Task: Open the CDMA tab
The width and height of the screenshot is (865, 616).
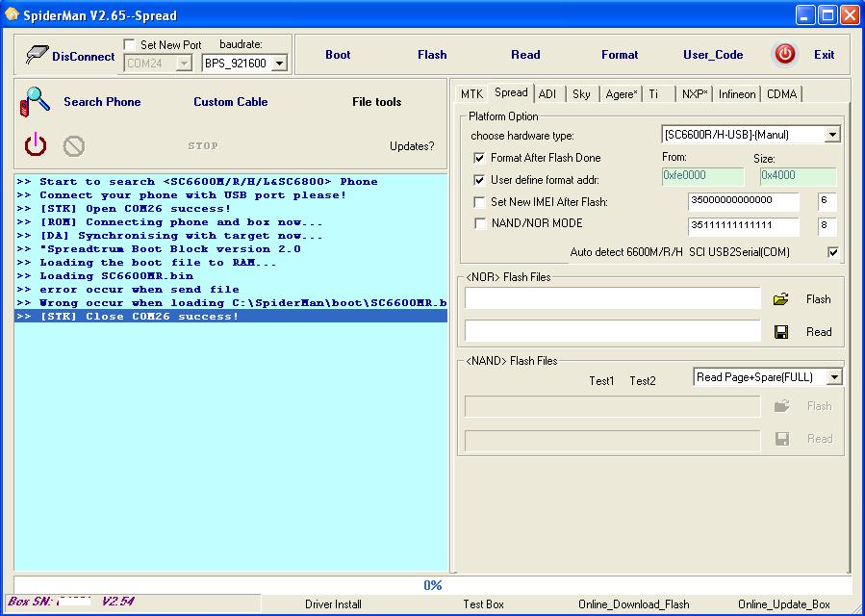Action: (x=781, y=94)
